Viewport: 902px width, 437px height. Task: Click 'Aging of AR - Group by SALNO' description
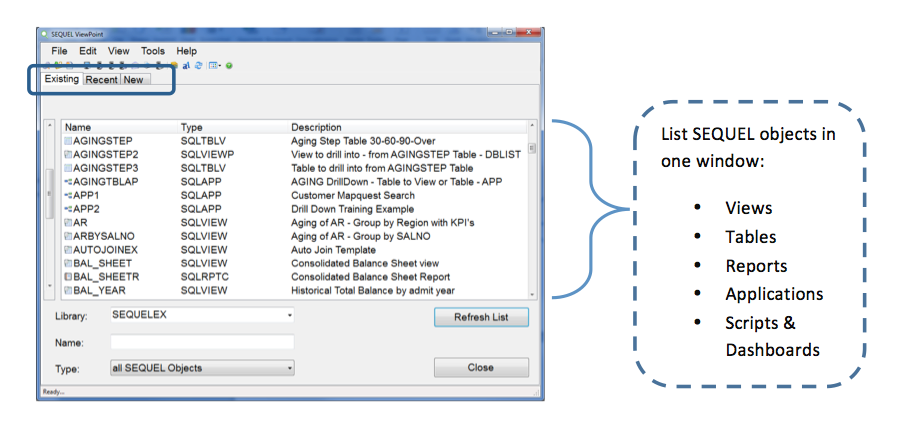361,236
